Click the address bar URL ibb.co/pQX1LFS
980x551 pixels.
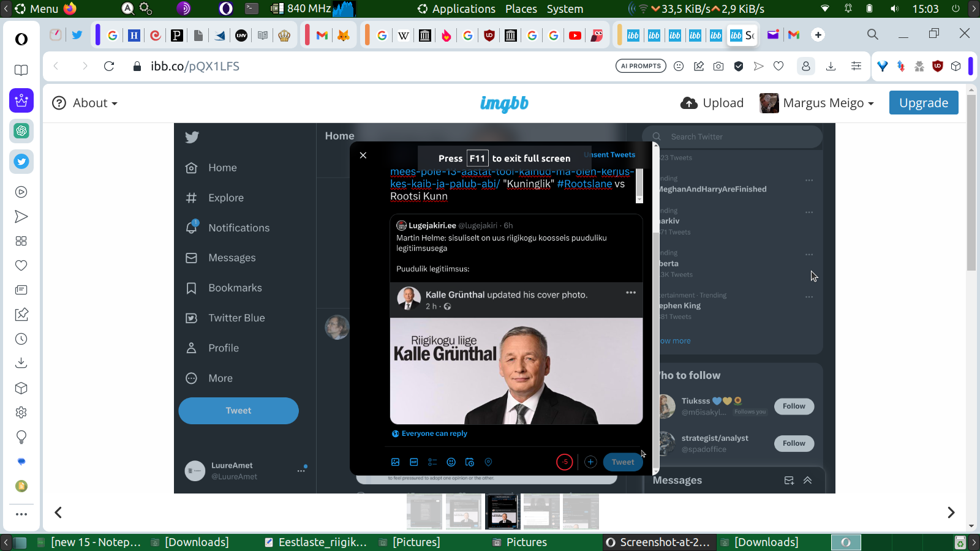(195, 66)
